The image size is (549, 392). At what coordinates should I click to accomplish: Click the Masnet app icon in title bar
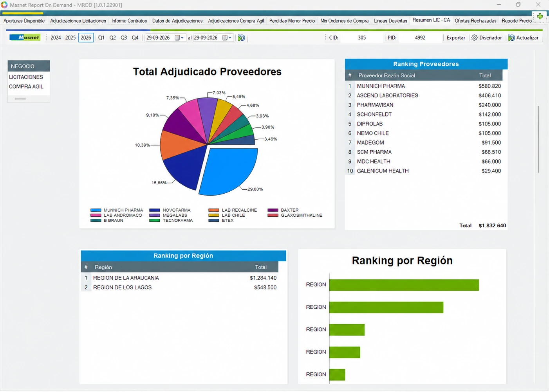coord(4,5)
